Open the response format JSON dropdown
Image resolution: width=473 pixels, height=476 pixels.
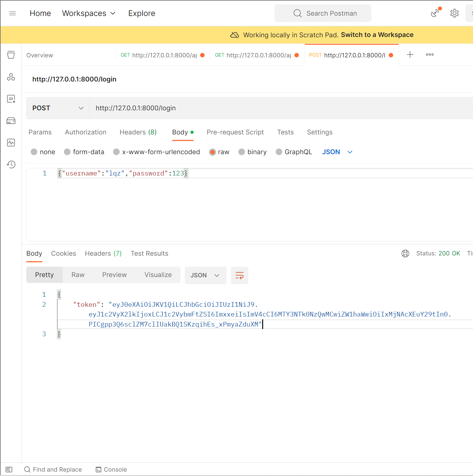(x=205, y=275)
